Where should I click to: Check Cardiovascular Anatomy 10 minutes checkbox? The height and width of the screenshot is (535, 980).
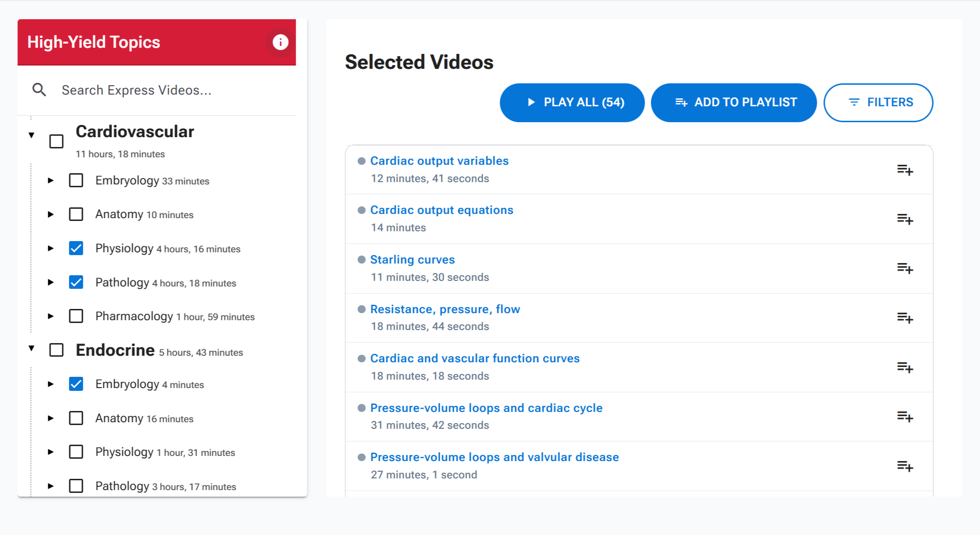coord(76,214)
